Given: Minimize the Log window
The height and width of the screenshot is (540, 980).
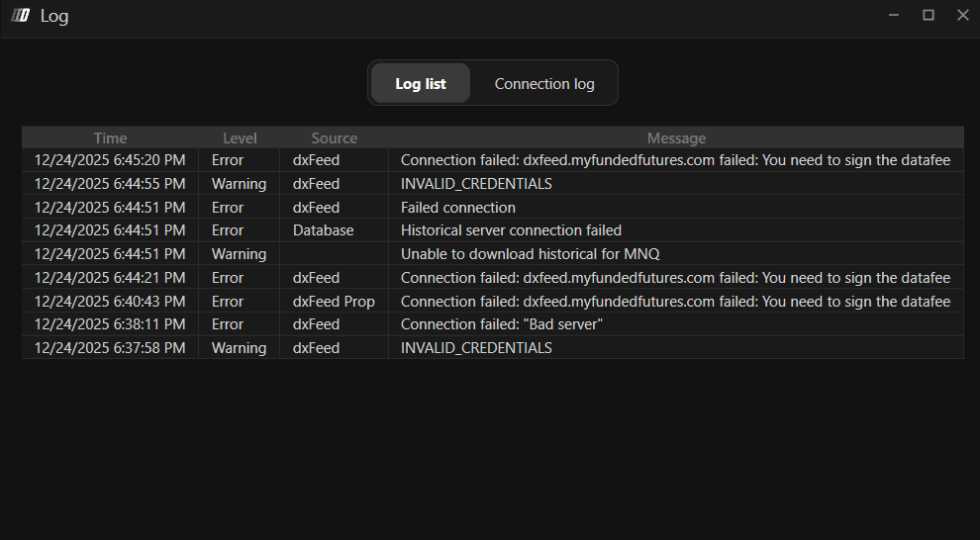Looking at the screenshot, I should (894, 15).
